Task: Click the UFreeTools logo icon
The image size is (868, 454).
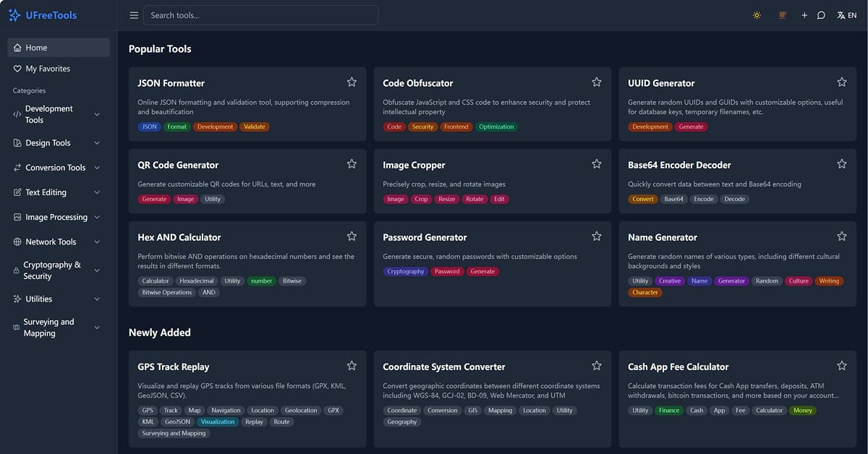Action: click(x=14, y=15)
